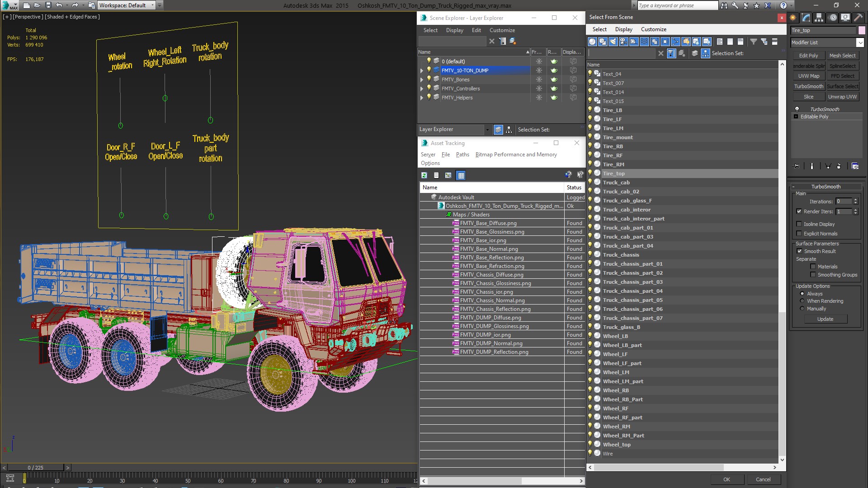Open the Display command panel tab

point(845,18)
